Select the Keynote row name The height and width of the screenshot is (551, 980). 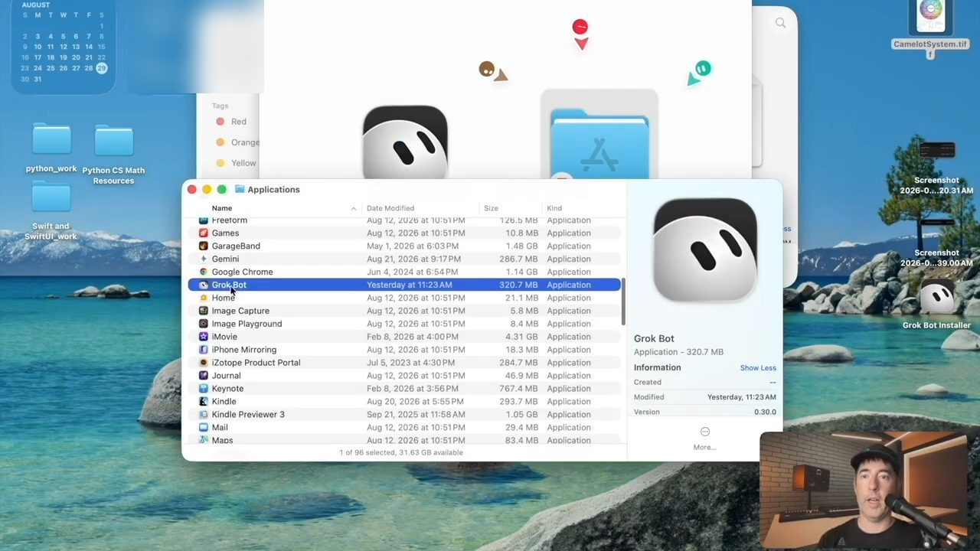coord(227,389)
